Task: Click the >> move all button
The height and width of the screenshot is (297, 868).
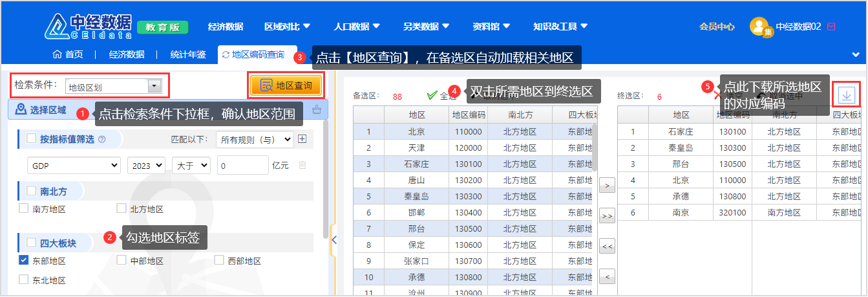Action: pos(607,215)
